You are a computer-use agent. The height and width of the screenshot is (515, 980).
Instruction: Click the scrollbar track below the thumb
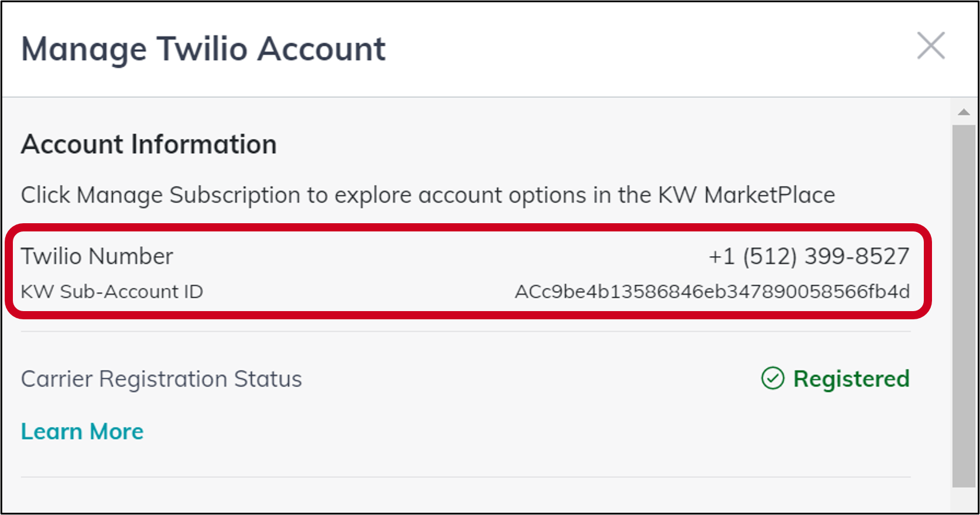coord(964,499)
